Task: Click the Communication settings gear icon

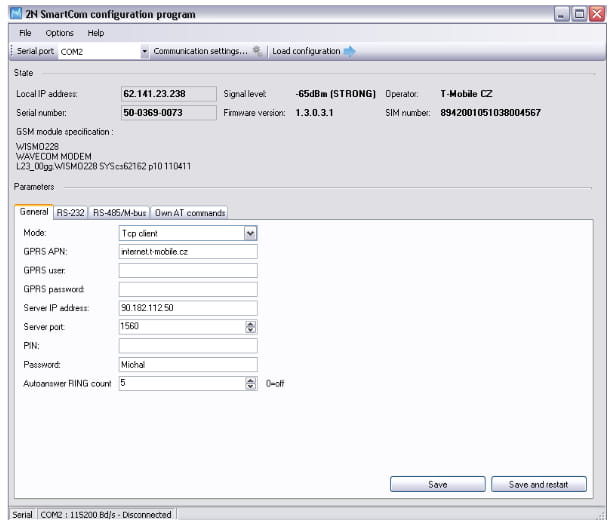Action: [x=257, y=51]
